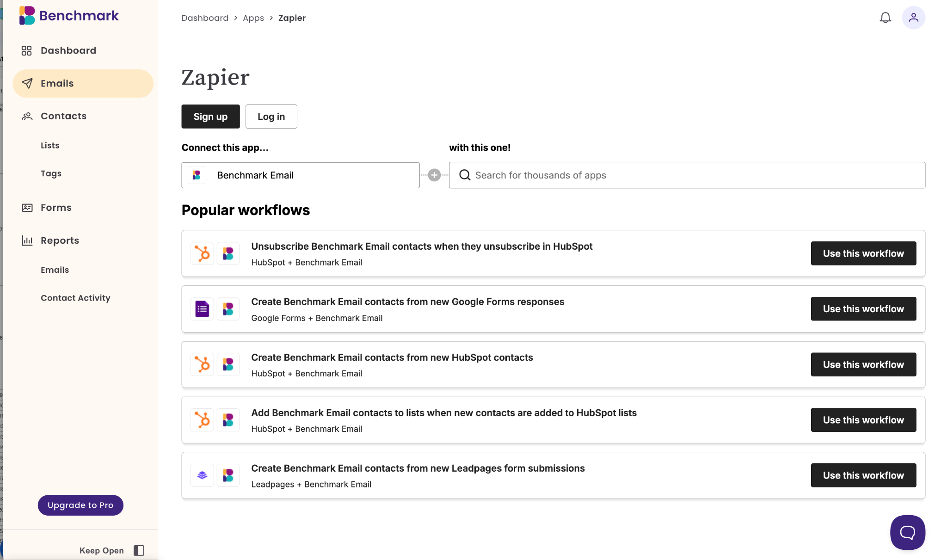The image size is (947, 560).
Task: Click the 'Connect this app...' label
Action: coord(225,148)
